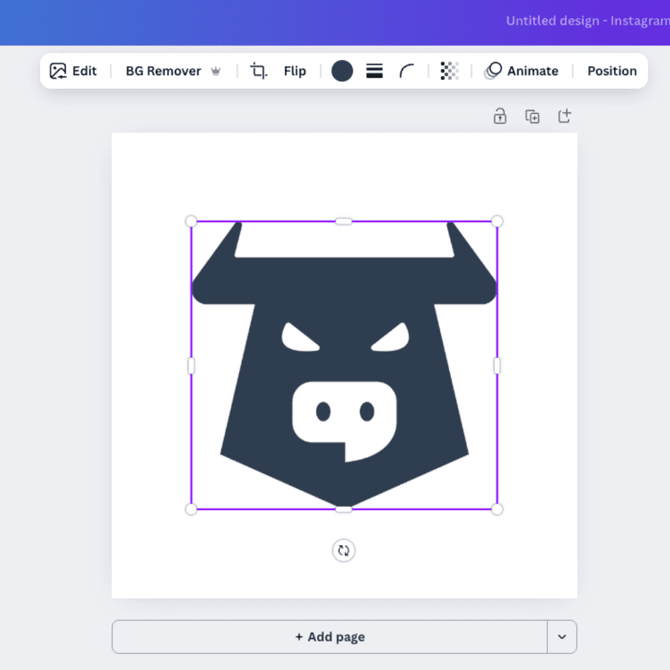Toggle the page lock icon
Viewport: 670px width, 670px height.
(x=500, y=116)
